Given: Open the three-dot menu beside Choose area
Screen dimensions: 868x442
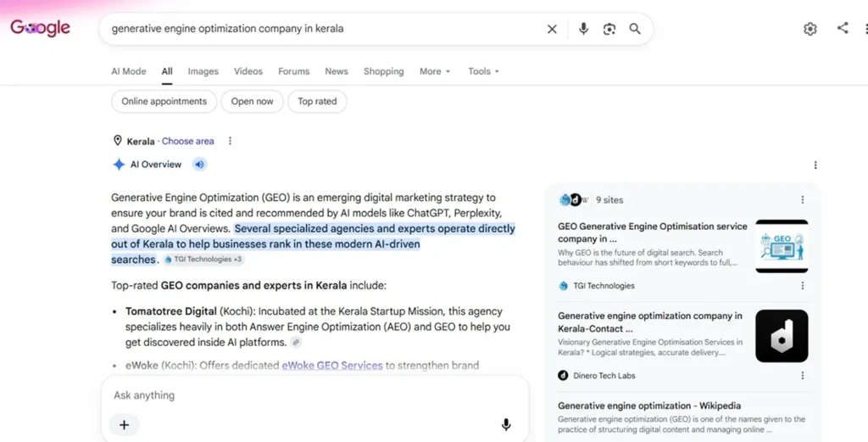Looking at the screenshot, I should (230, 141).
